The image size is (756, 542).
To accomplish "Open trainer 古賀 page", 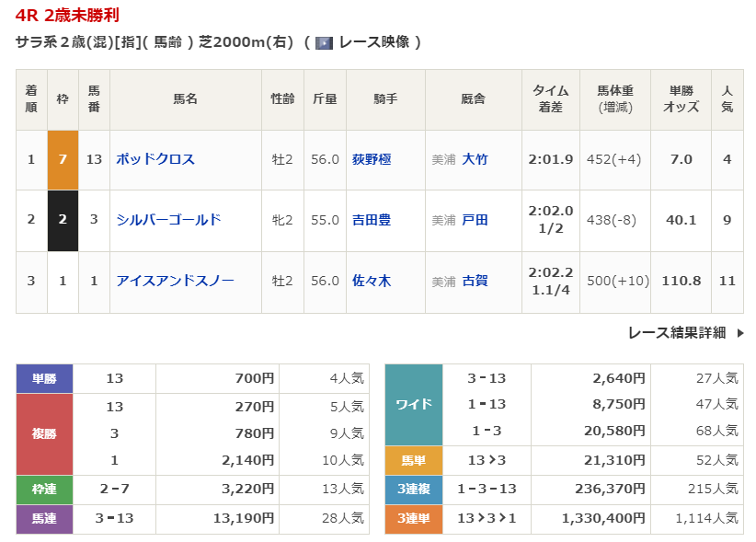I will [x=475, y=281].
